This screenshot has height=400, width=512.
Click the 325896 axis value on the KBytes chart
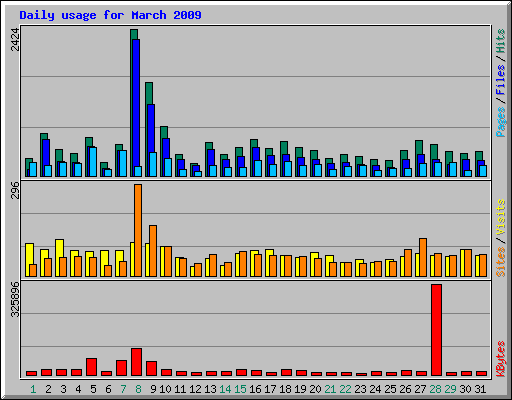[15, 299]
